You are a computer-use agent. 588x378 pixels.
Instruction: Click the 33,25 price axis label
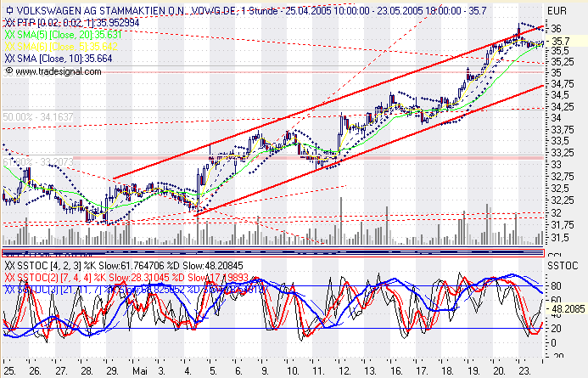563,153
